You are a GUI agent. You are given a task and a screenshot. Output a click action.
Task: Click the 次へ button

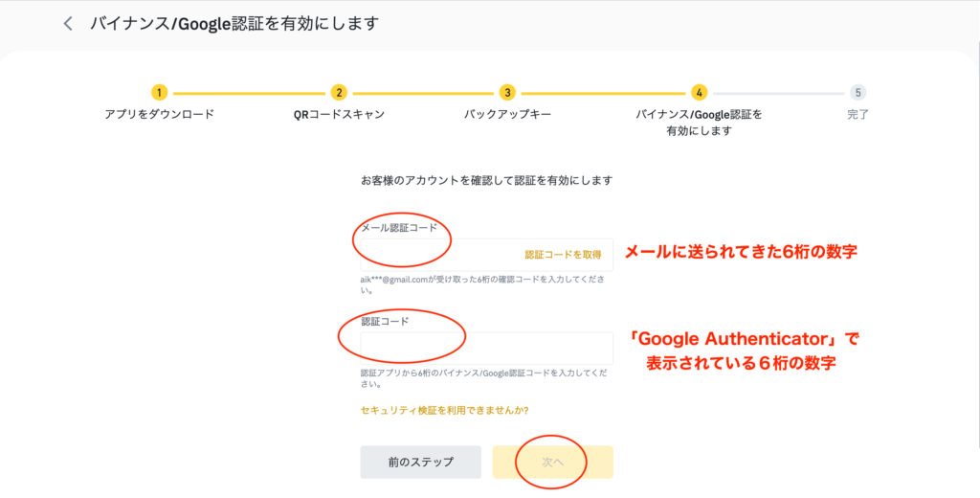point(552,463)
